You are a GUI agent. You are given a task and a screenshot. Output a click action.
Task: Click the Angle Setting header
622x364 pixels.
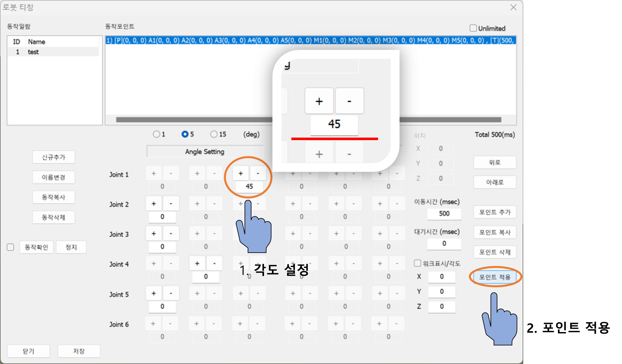point(205,152)
